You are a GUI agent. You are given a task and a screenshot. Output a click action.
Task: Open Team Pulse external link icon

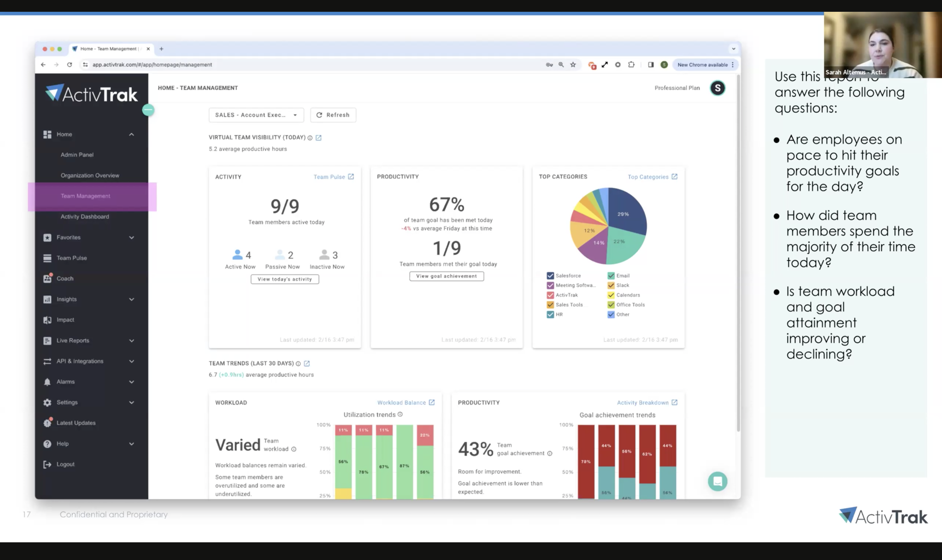[351, 177]
